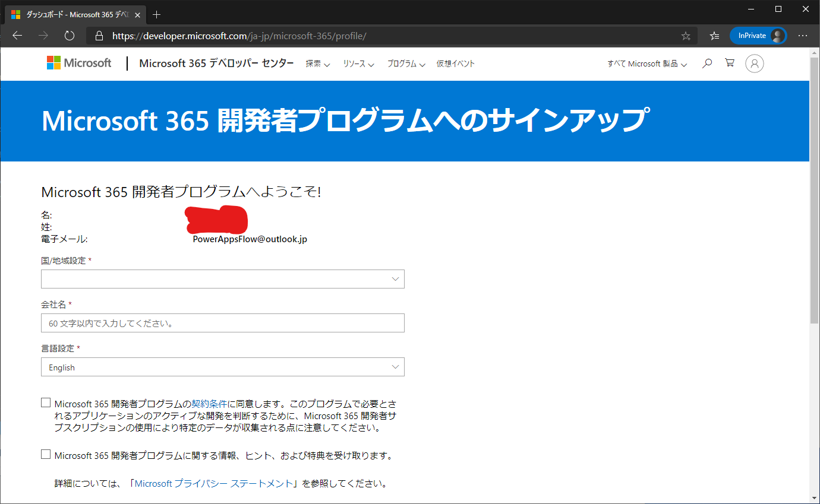Open the favorites list icon
The width and height of the screenshot is (820, 504).
714,36
